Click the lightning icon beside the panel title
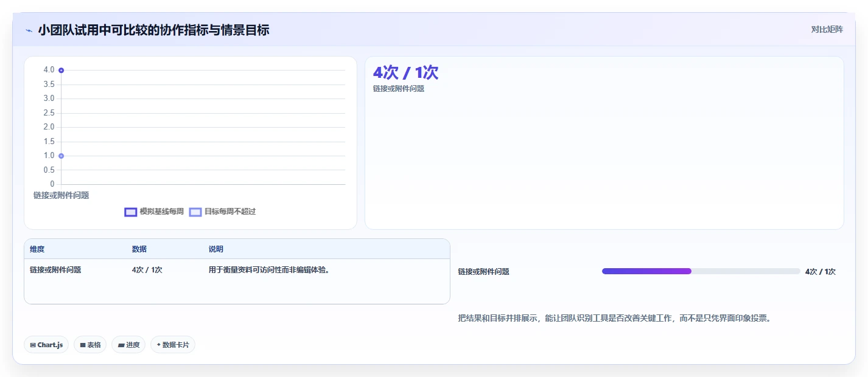The width and height of the screenshot is (868, 377). point(29,30)
